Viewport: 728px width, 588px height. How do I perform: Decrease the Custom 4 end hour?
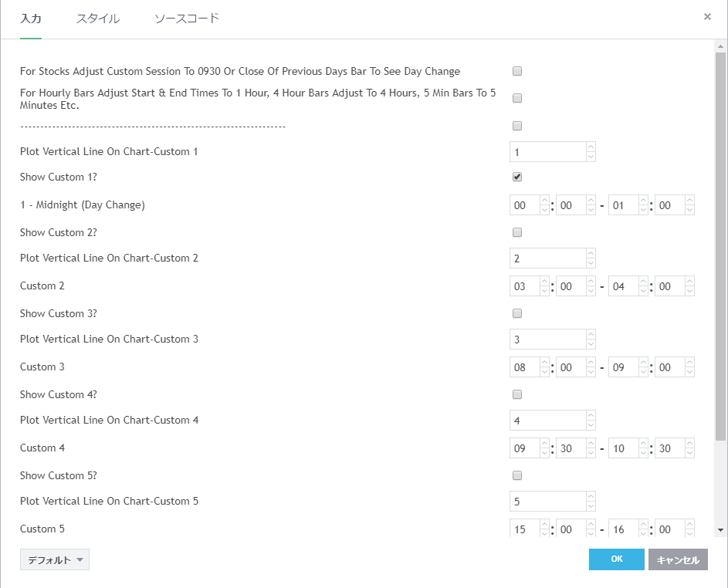pyautogui.click(x=643, y=453)
